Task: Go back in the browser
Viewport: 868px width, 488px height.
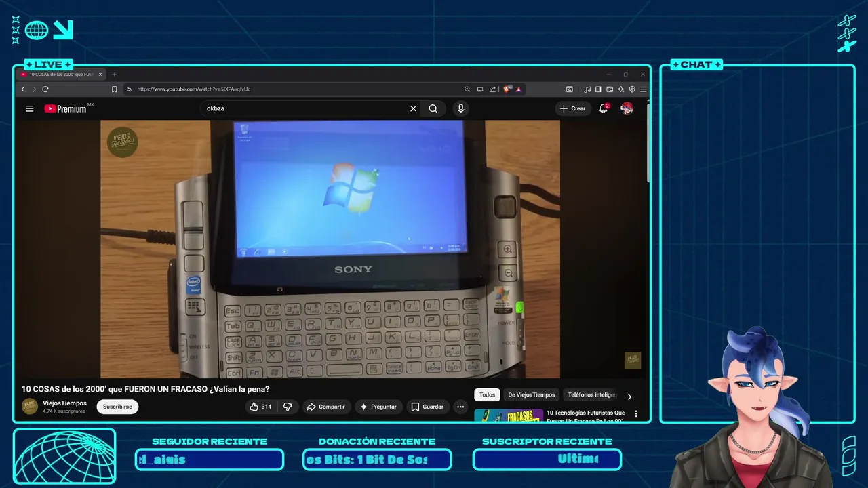Action: (23, 89)
